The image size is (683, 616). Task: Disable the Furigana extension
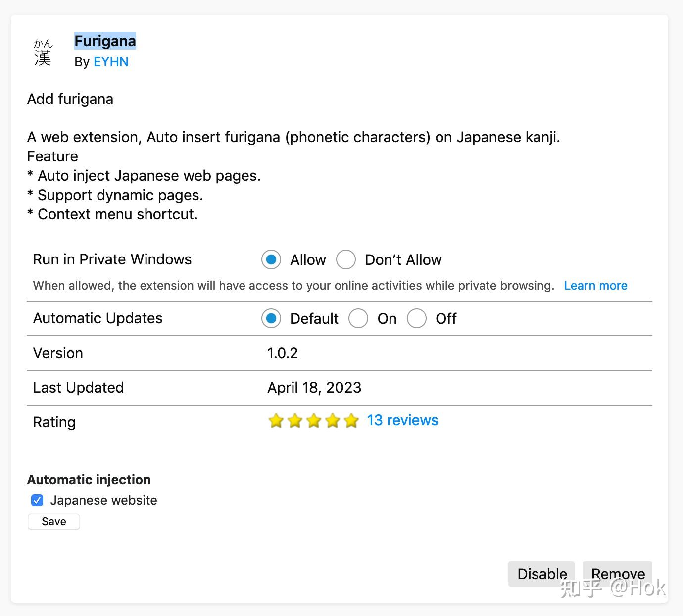pyautogui.click(x=541, y=574)
